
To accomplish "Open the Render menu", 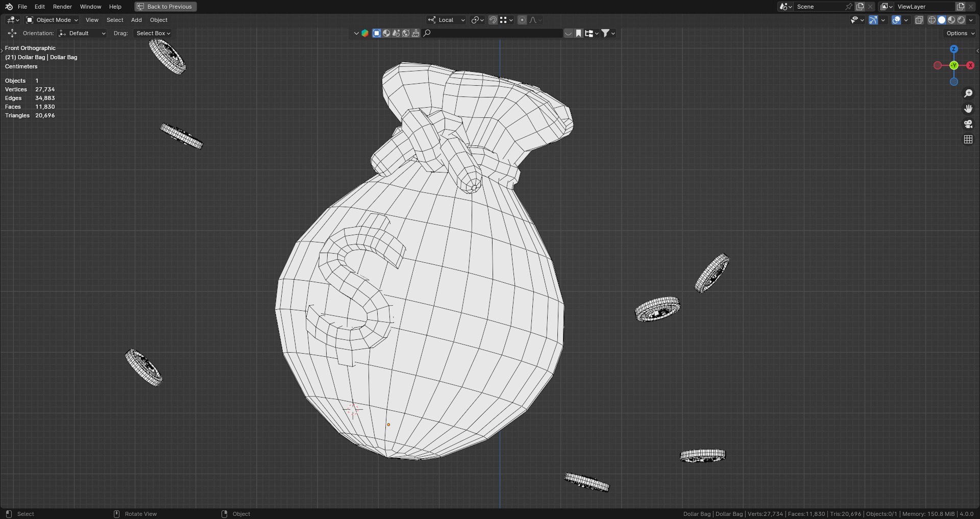I will [x=62, y=7].
